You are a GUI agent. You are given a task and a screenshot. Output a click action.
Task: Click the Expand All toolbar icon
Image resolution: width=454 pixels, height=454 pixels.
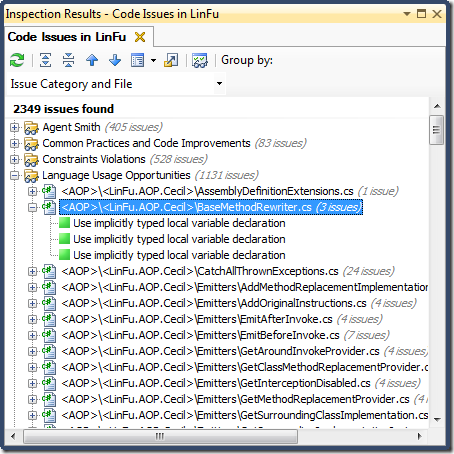tap(45, 60)
